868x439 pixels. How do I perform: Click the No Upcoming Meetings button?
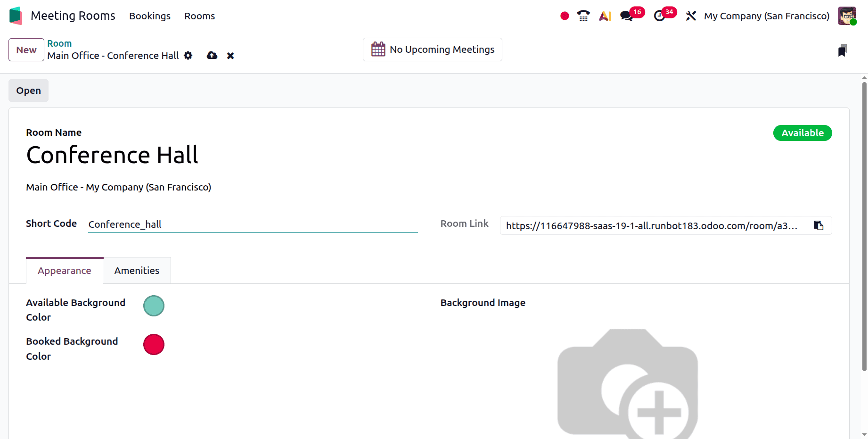click(x=433, y=50)
